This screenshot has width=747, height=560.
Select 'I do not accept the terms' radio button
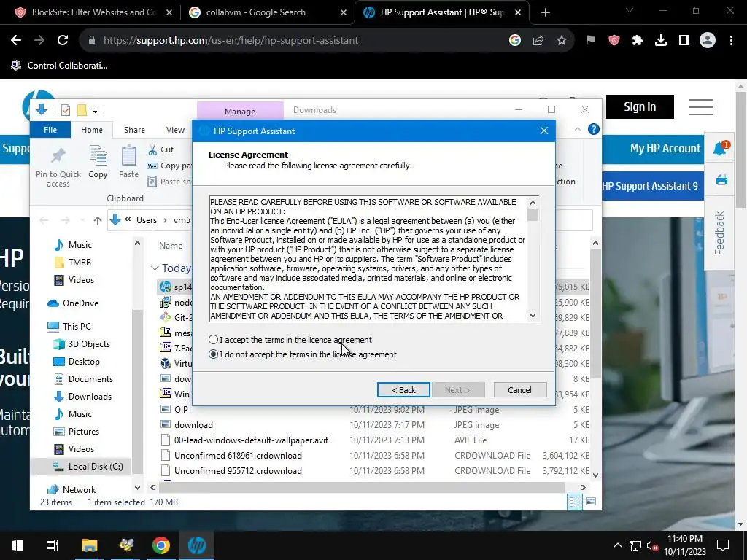(214, 354)
